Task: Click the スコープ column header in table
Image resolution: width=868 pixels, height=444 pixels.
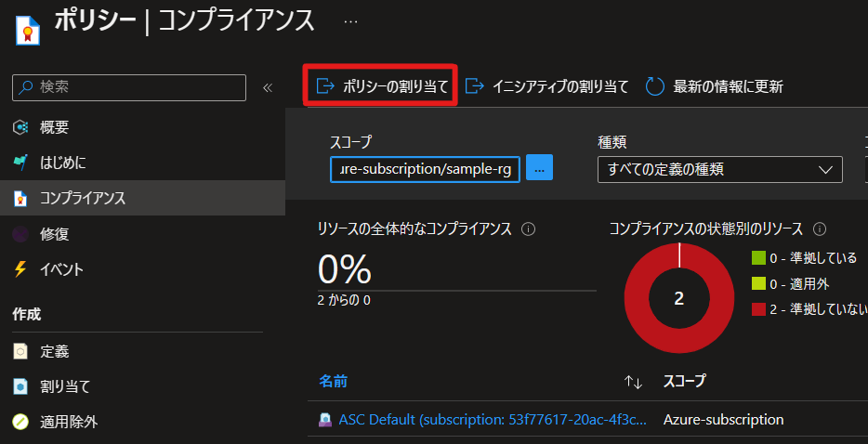Action: pyautogui.click(x=684, y=381)
